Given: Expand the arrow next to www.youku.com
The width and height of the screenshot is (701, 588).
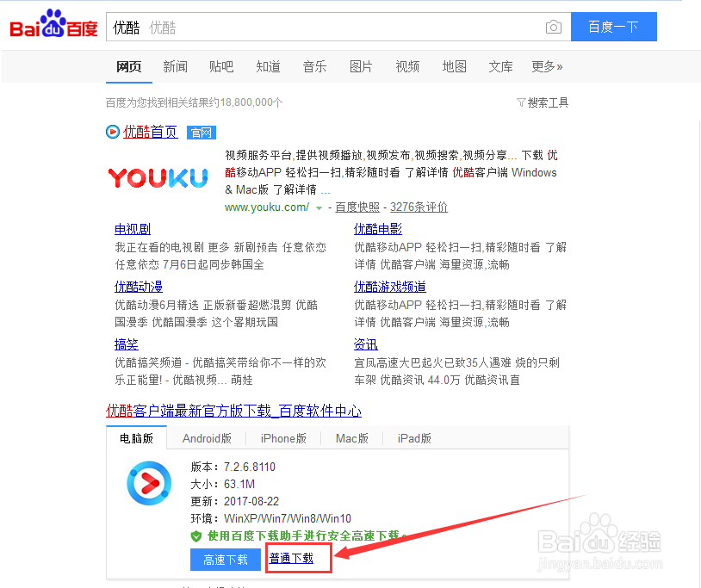Looking at the screenshot, I should [319, 207].
